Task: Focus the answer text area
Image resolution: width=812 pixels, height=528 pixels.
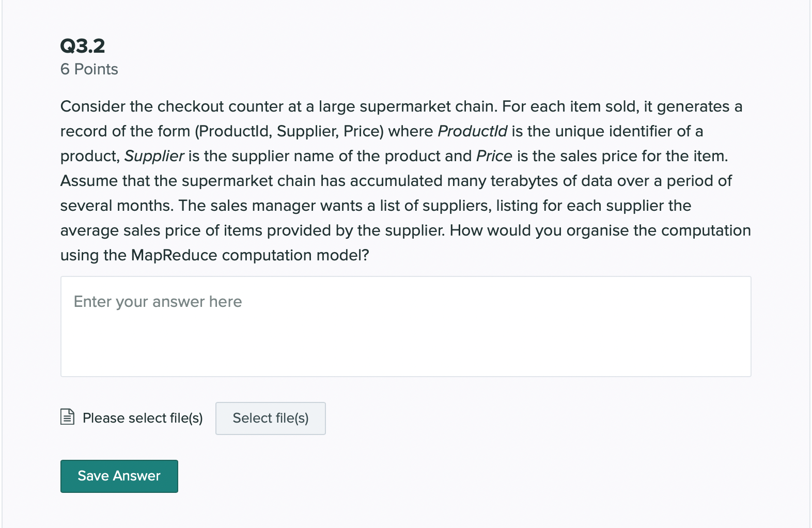Action: [x=405, y=336]
